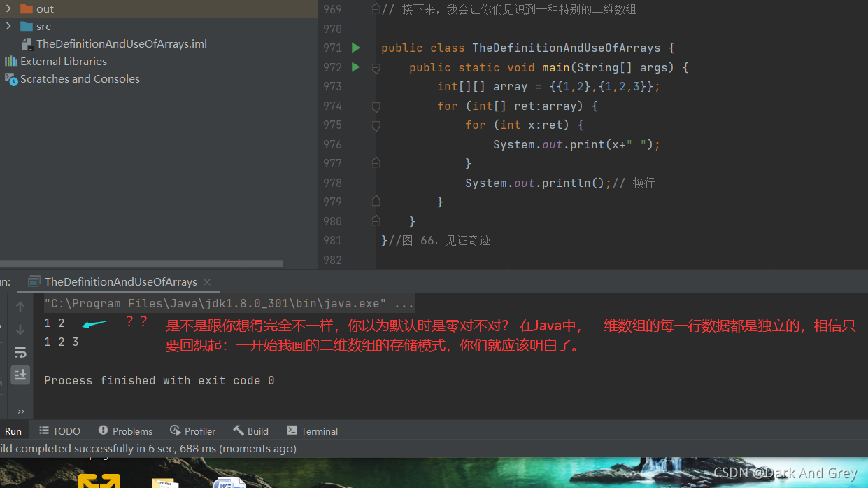
Task: Click project panel horizontal scrollbar
Action: click(141, 264)
